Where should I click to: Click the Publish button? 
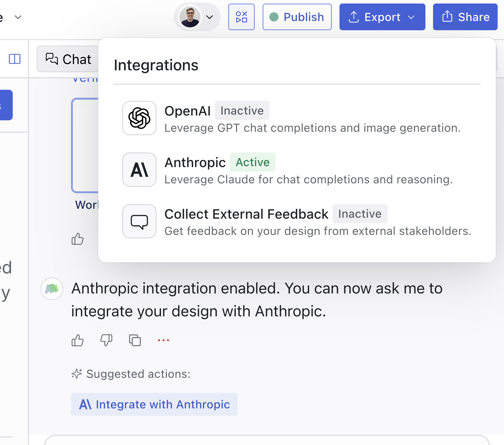coord(297,17)
